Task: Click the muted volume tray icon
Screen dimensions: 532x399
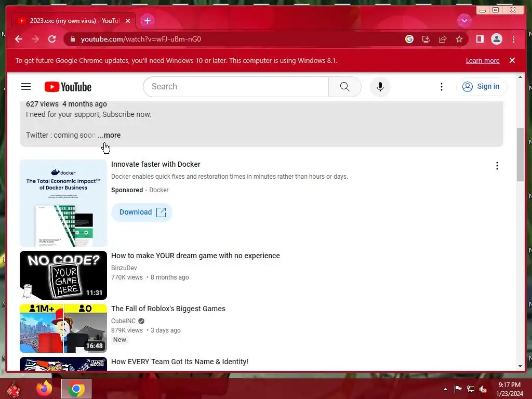Action: coord(483,389)
